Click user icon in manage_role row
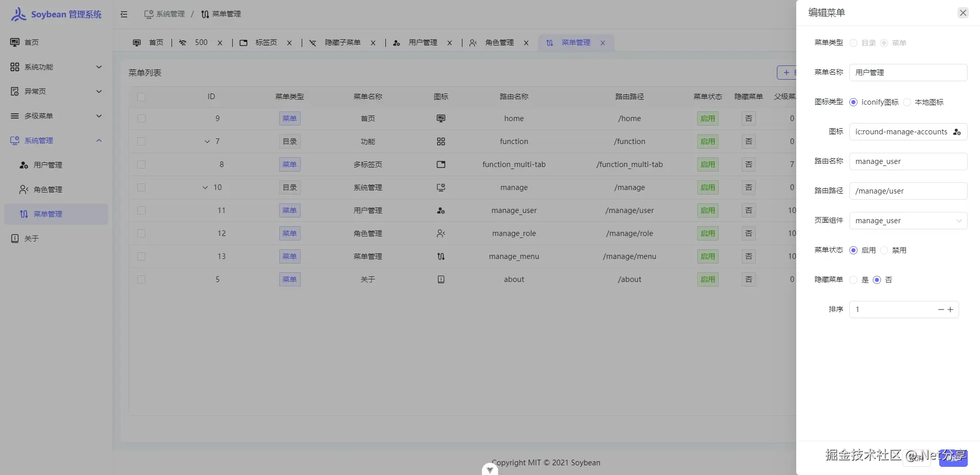Viewport: 980px width, 475px height. pyautogui.click(x=441, y=233)
